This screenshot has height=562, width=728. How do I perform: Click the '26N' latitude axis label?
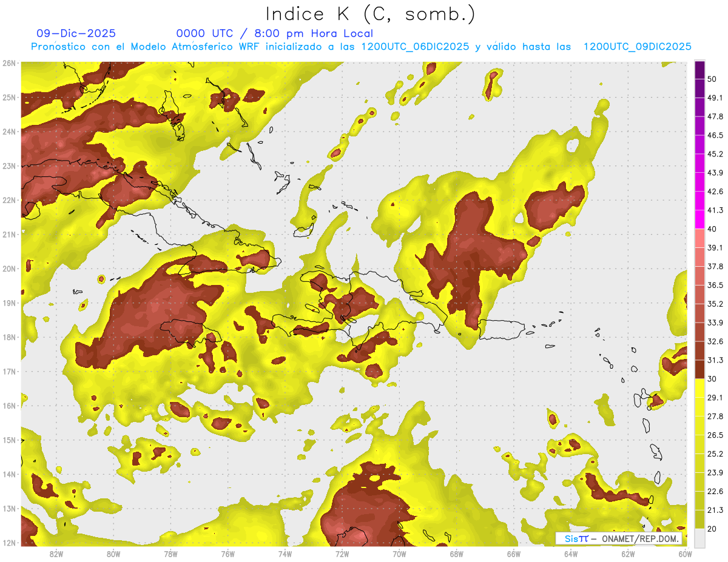tap(9, 63)
